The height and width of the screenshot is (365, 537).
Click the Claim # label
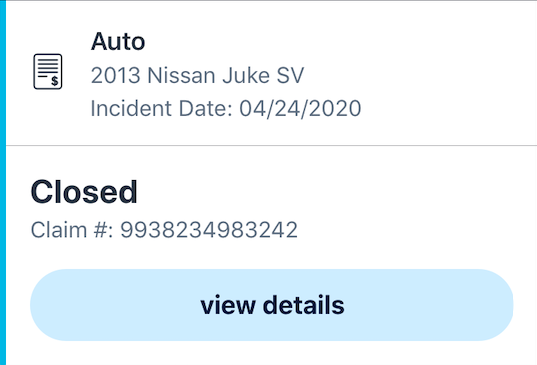[x=72, y=229]
